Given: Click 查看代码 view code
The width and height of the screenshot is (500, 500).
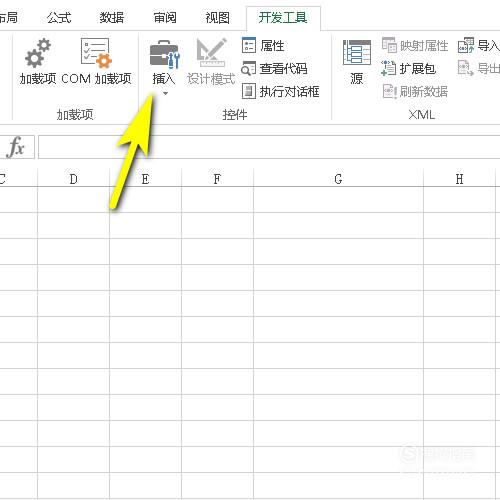Looking at the screenshot, I should tap(274, 69).
